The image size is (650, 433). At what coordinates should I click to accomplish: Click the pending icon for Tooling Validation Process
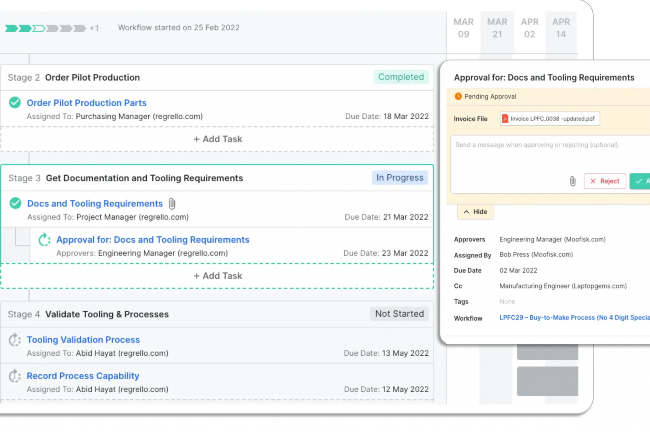click(15, 340)
